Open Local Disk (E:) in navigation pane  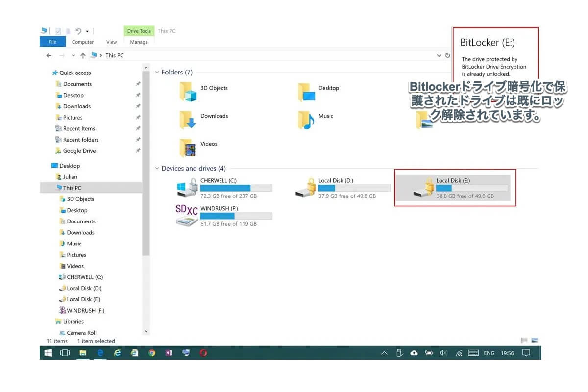(x=83, y=299)
